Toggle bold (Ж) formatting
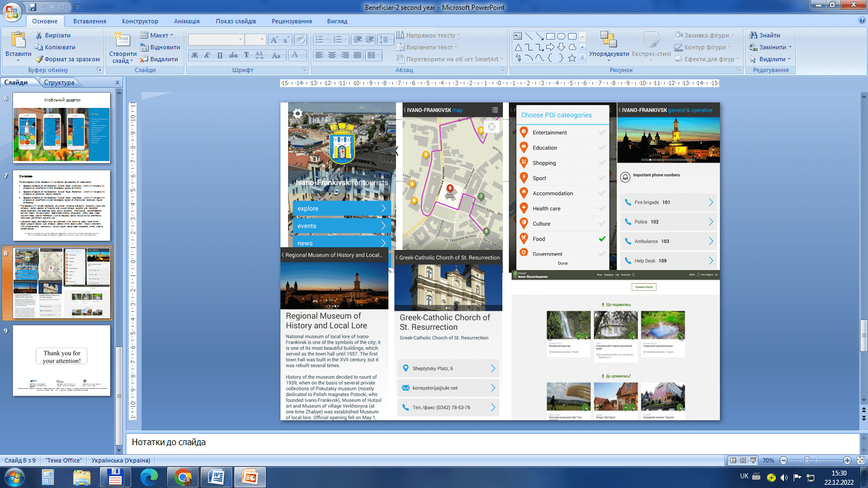Viewport: 868px width, 488px height. click(195, 55)
